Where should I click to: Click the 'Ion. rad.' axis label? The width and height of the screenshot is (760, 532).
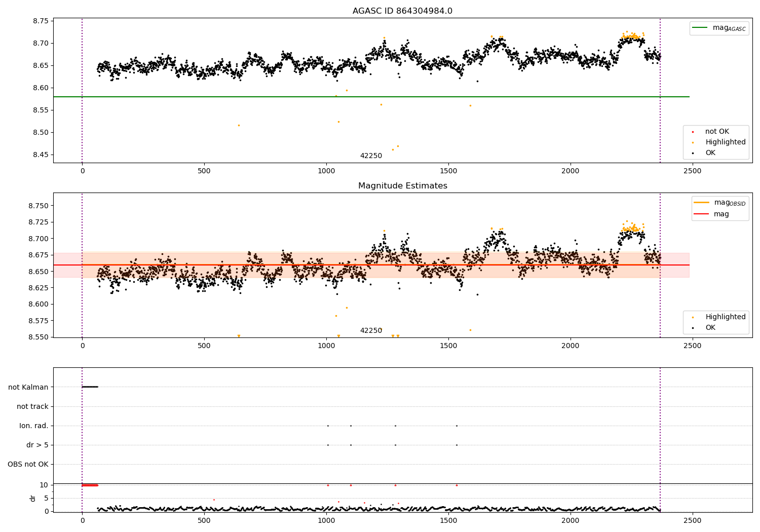[x=34, y=426]
